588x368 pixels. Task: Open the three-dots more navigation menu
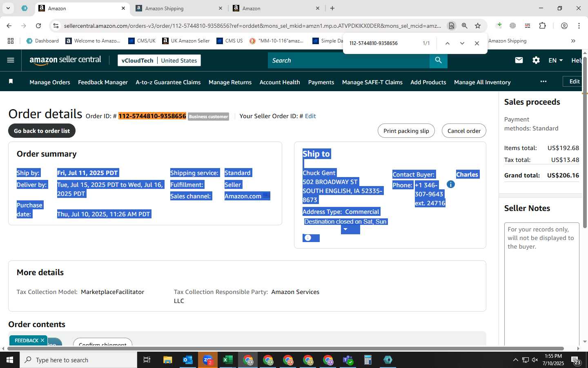tap(543, 81)
